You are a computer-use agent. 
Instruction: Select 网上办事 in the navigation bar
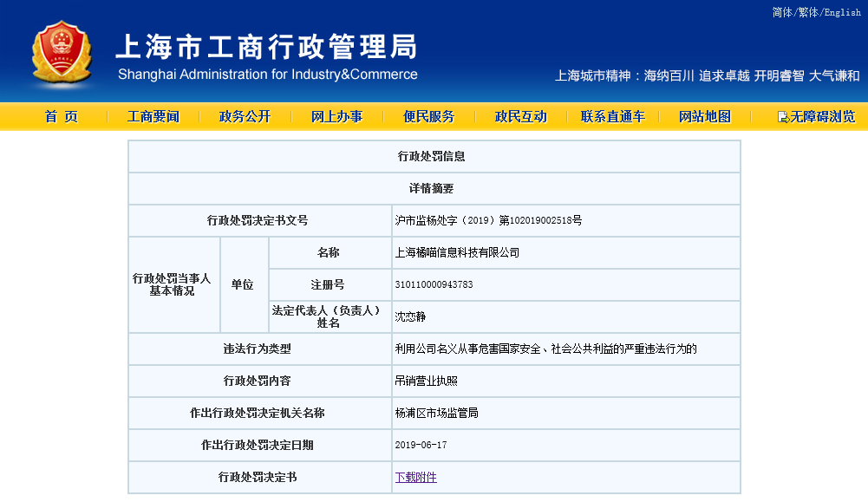coord(336,117)
